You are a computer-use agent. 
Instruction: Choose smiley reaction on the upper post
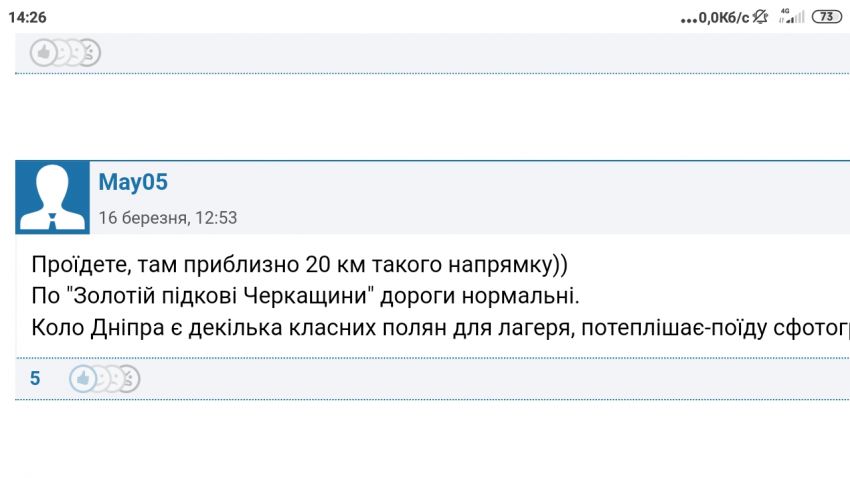(x=62, y=53)
